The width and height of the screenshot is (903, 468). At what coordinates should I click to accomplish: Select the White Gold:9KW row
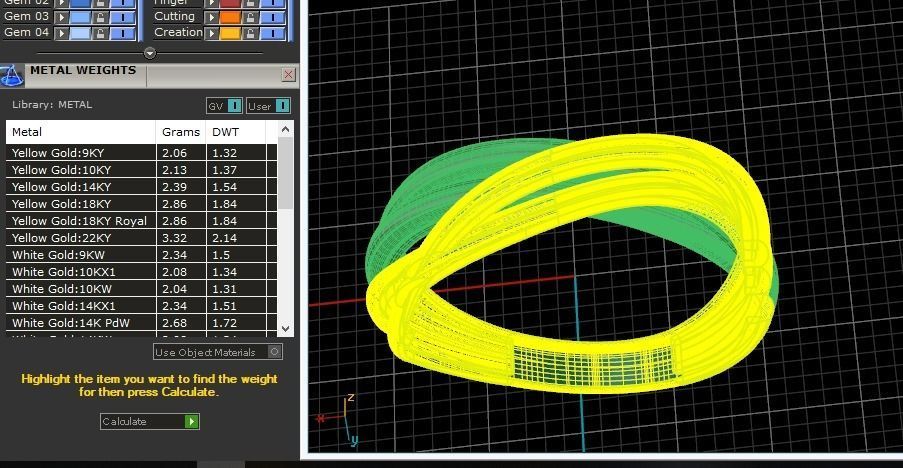point(141,254)
